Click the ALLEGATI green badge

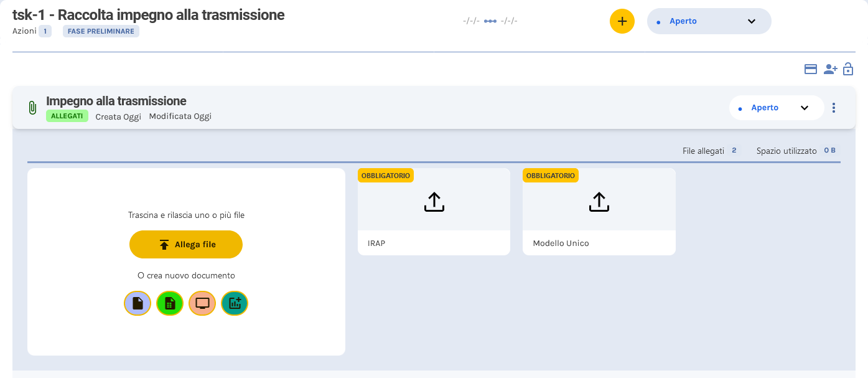point(67,115)
